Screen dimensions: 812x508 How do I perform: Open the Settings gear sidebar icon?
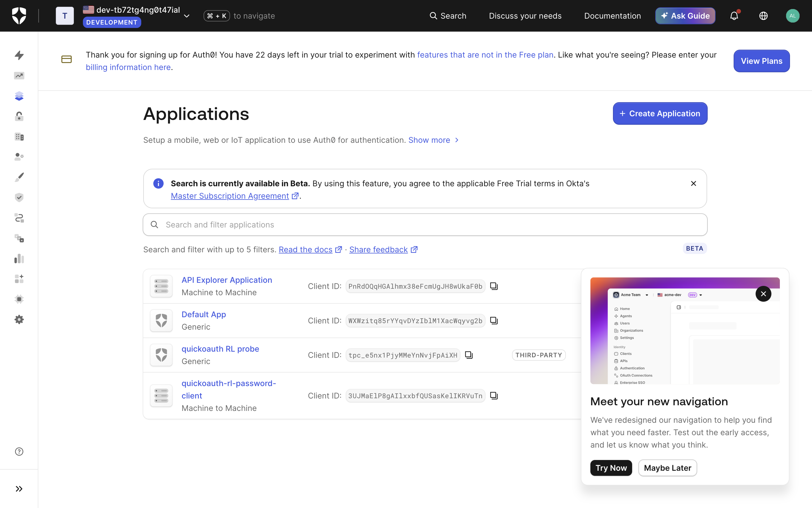(x=19, y=319)
